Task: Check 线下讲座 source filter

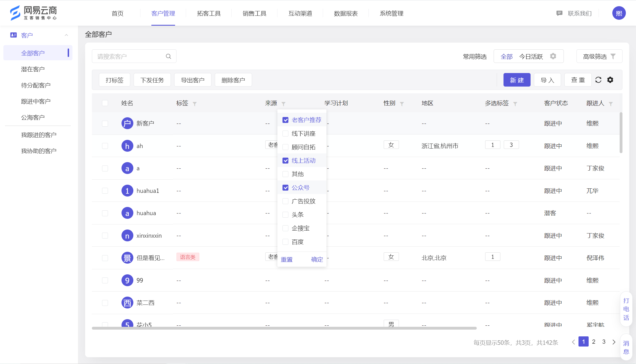Action: [x=286, y=133]
